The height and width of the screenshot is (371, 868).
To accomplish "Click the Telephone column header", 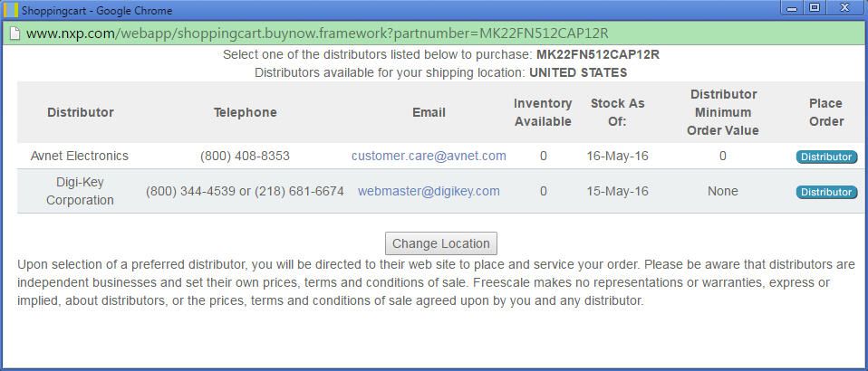I will [x=245, y=112].
